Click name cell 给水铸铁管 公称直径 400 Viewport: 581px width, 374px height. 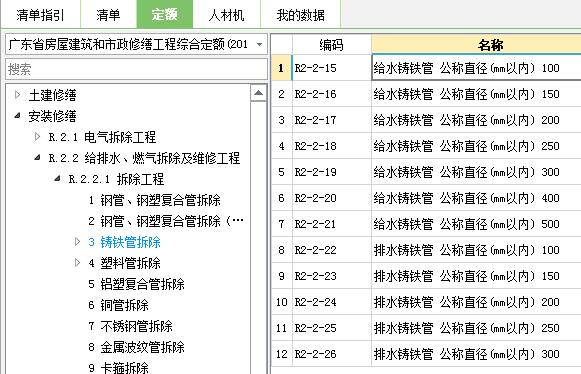pos(476,198)
